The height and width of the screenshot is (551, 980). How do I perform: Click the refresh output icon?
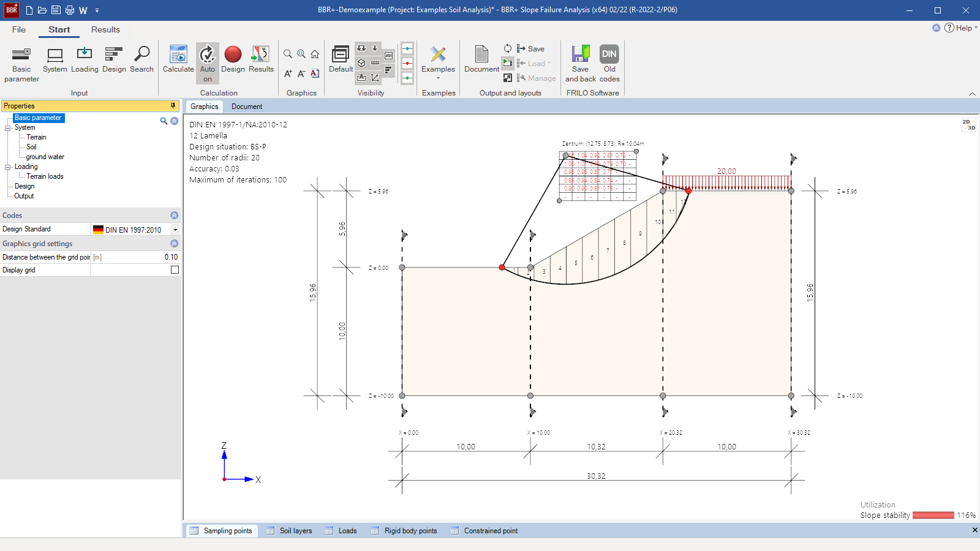click(x=508, y=48)
